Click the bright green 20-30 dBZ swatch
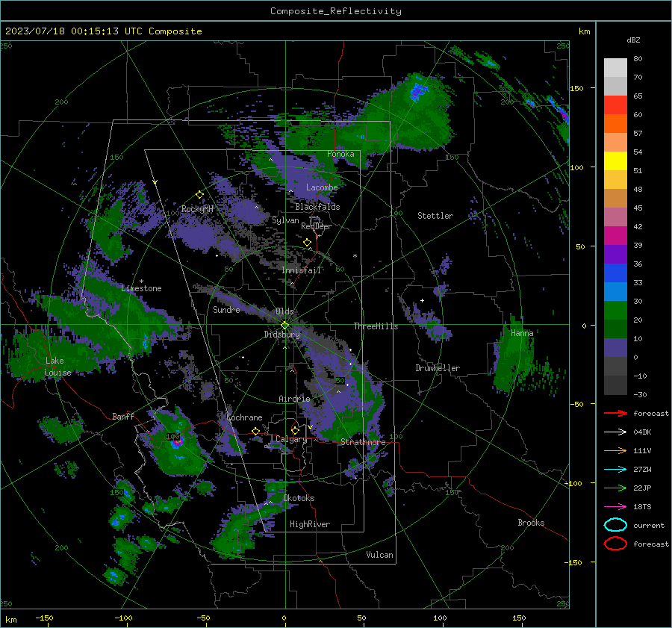This screenshot has width=672, height=628. [615, 310]
